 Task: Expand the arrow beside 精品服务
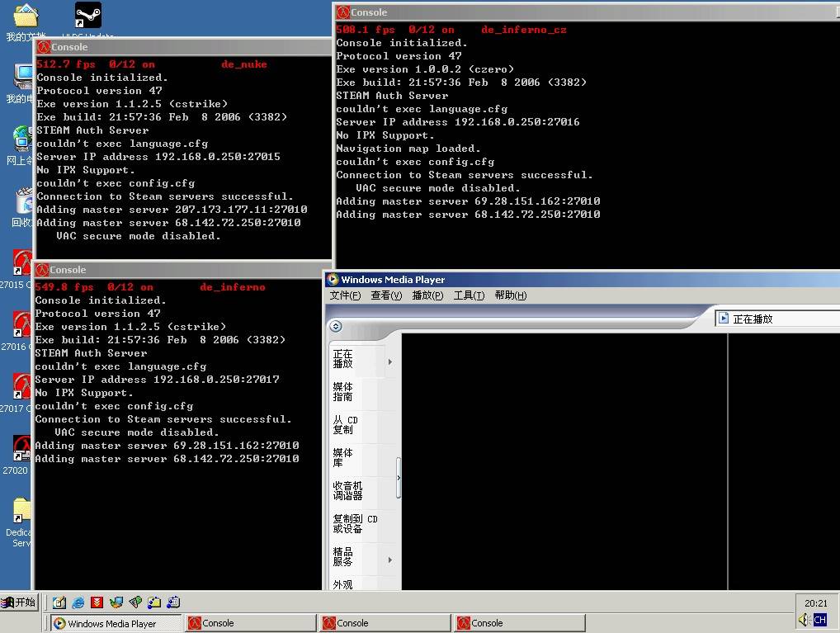click(390, 560)
